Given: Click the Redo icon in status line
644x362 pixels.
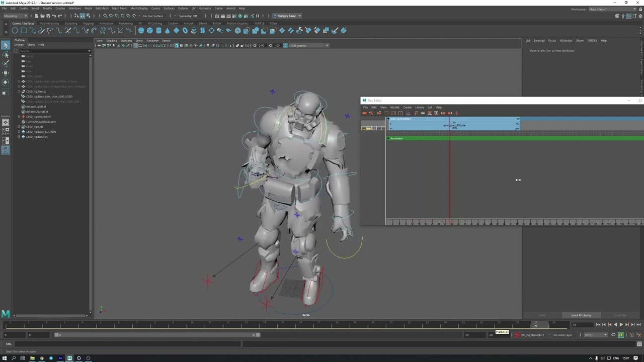Looking at the screenshot, I should tap(59, 16).
